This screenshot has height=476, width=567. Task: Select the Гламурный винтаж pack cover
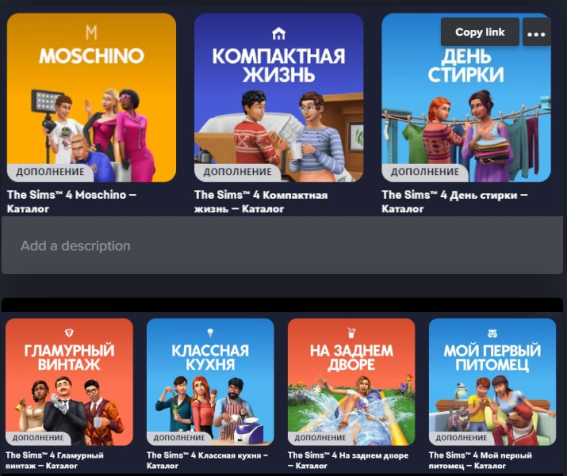click(69, 382)
